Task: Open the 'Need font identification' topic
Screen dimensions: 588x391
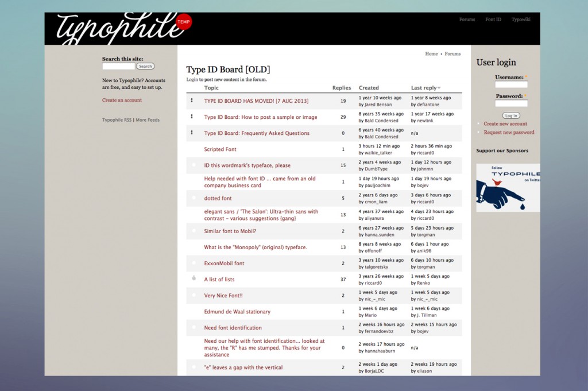Action: click(x=233, y=328)
